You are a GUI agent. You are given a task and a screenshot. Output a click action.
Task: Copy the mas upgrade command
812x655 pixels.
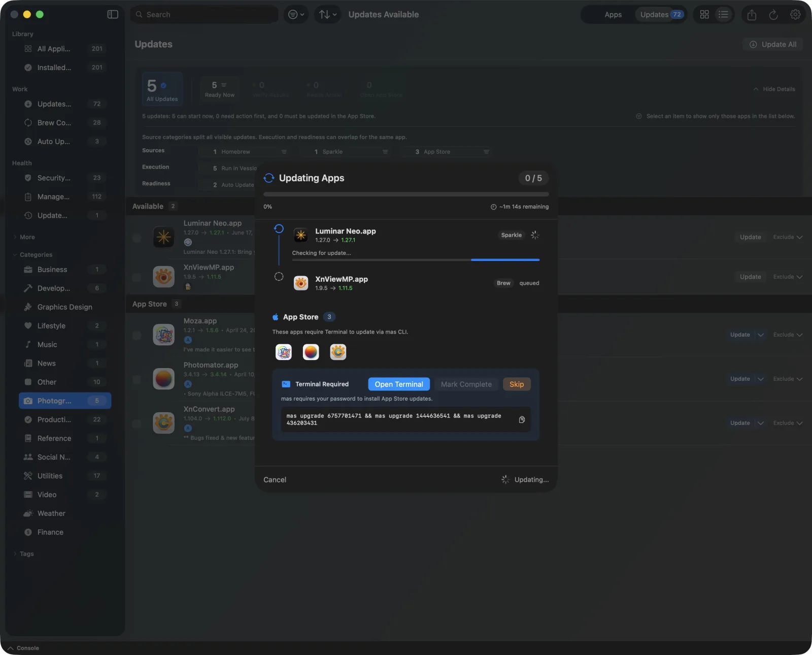522,419
